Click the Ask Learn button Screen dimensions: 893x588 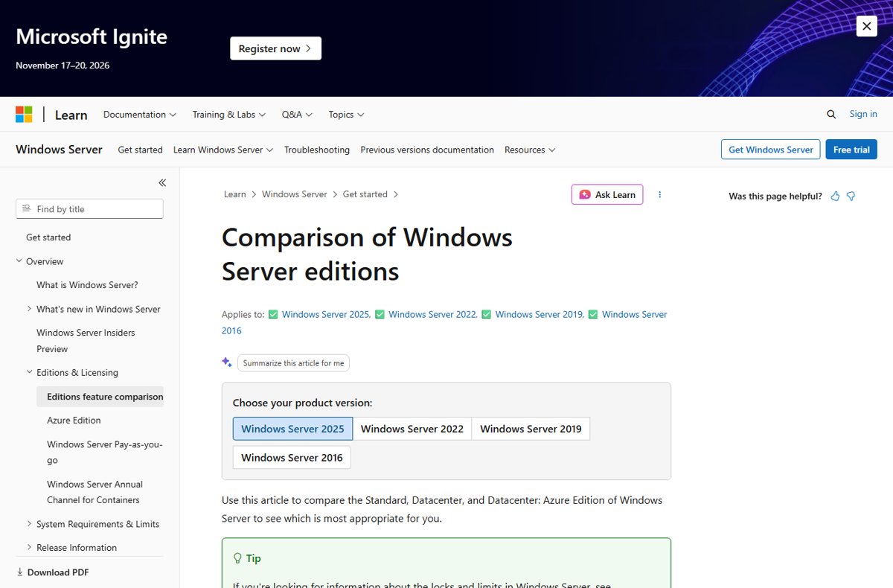[607, 194]
